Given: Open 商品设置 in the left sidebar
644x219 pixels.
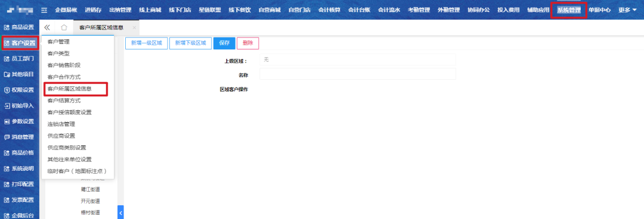Looking at the screenshot, I should pyautogui.click(x=19, y=27).
